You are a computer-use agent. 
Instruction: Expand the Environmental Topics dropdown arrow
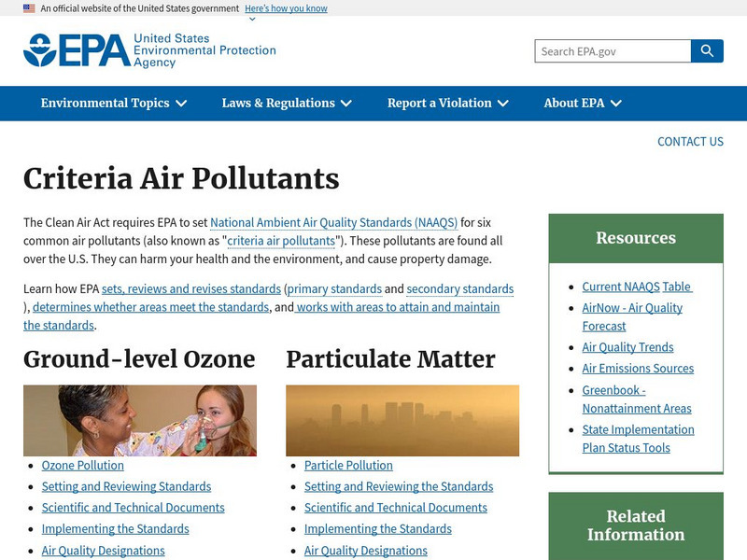click(x=181, y=104)
